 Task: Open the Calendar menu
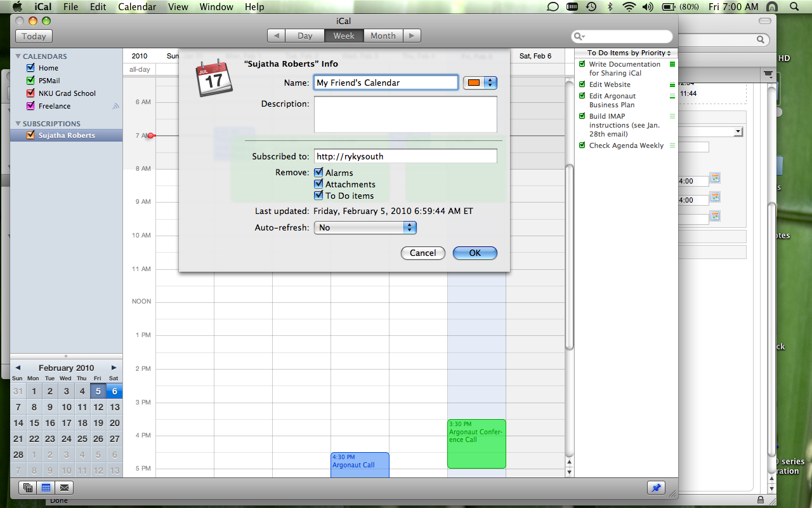[x=137, y=7]
